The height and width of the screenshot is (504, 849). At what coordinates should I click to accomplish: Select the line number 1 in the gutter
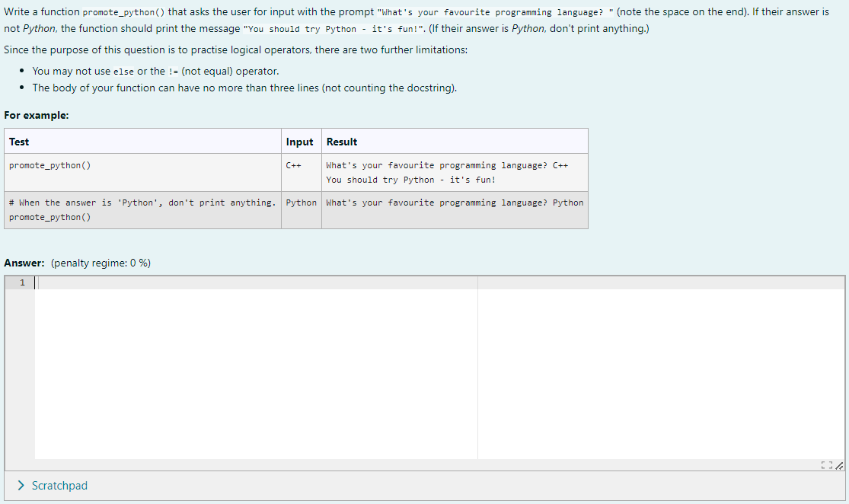(22, 282)
